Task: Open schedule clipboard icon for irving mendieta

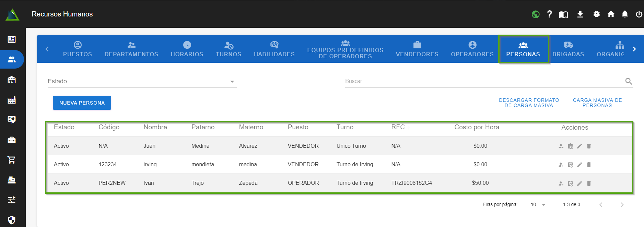Action: coord(570,165)
